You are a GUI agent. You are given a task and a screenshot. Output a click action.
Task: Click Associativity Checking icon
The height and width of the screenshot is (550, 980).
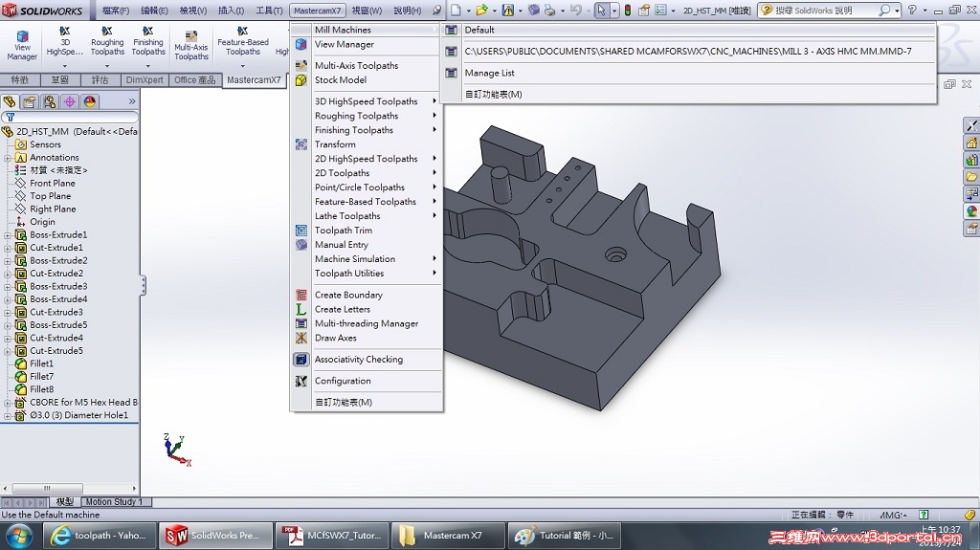pyautogui.click(x=301, y=360)
